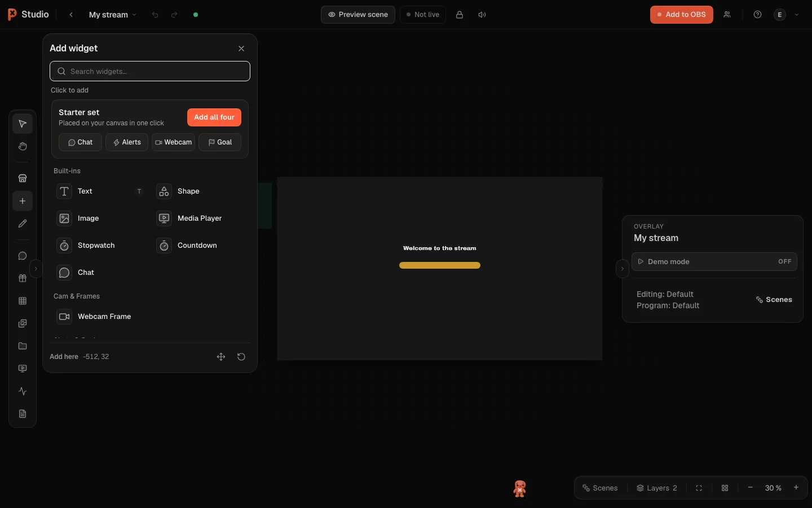Toggle the grid view icon in bottom bar
This screenshot has width=812, height=508.
coord(725,488)
